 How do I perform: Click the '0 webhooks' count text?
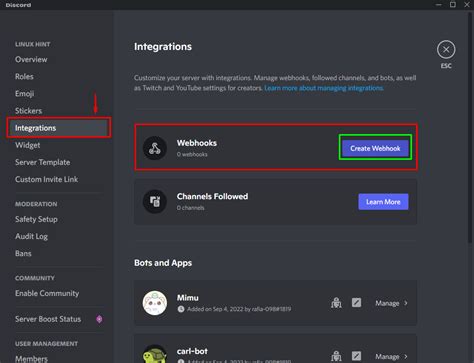(x=192, y=154)
